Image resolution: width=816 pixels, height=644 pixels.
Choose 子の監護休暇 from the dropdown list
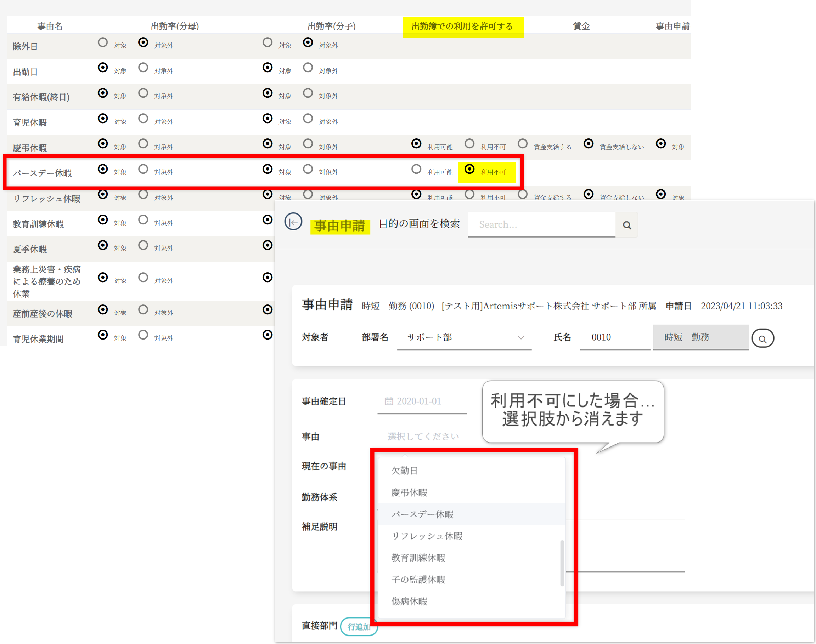click(418, 580)
